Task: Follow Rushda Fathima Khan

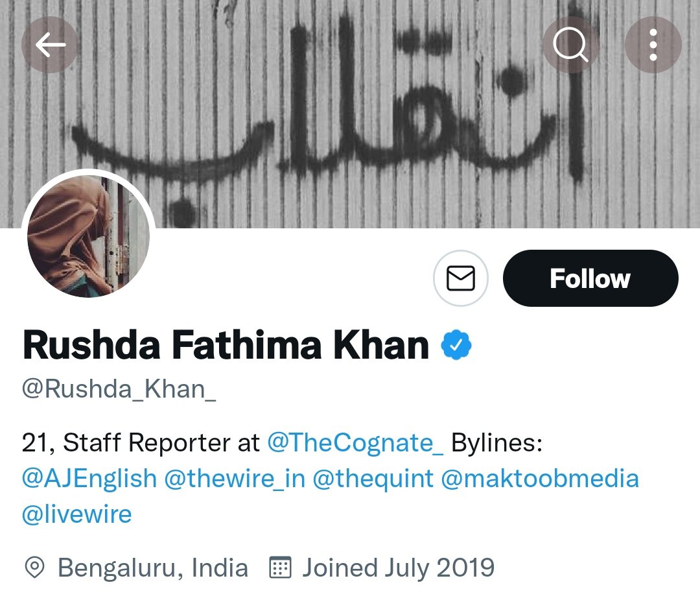Action: click(x=590, y=278)
